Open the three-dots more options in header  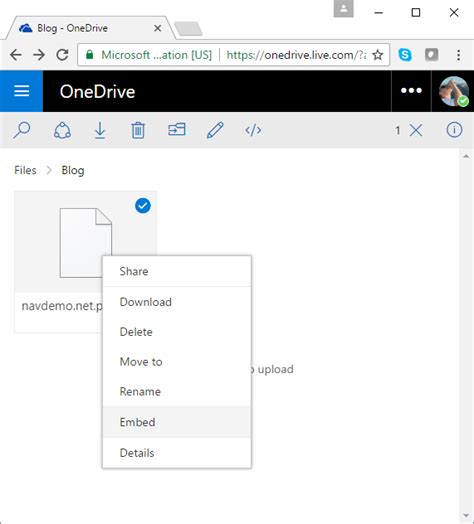pyautogui.click(x=411, y=91)
